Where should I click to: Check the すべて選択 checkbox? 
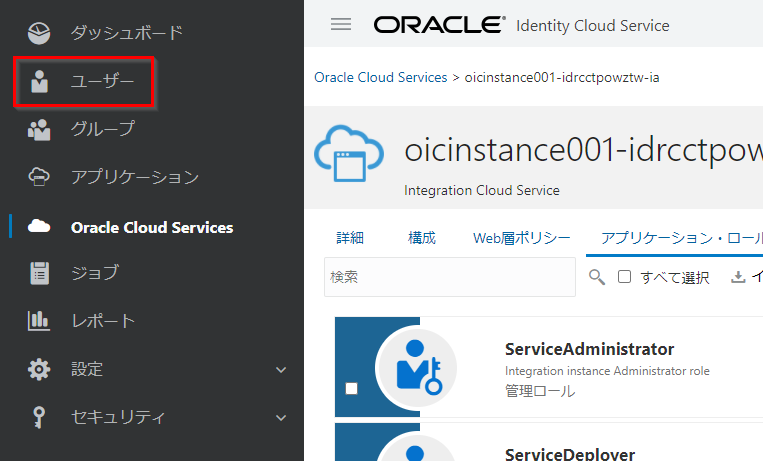click(624, 277)
